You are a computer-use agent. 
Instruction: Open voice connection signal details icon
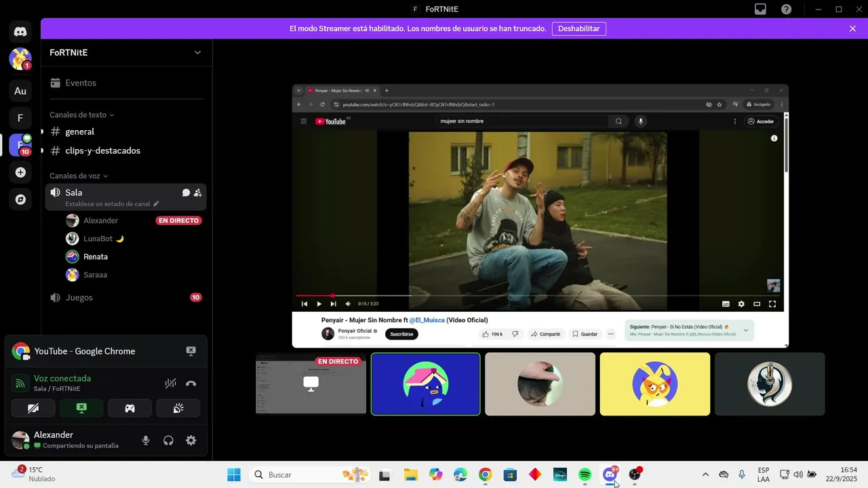pyautogui.click(x=20, y=384)
